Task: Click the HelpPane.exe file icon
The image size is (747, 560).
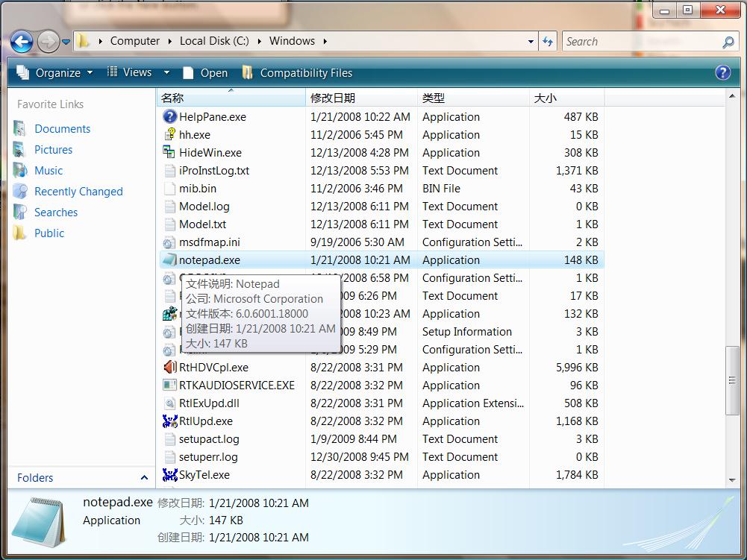Action: pyautogui.click(x=169, y=116)
